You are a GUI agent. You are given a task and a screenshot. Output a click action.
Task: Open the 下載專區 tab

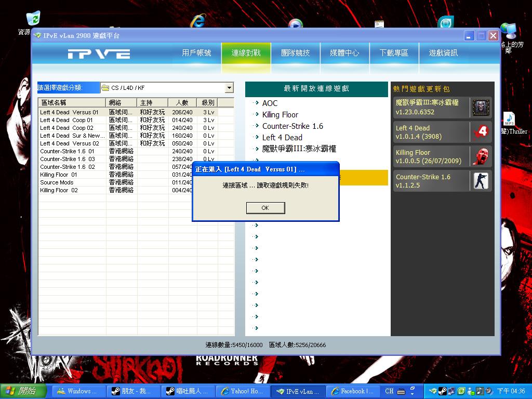pyautogui.click(x=394, y=53)
